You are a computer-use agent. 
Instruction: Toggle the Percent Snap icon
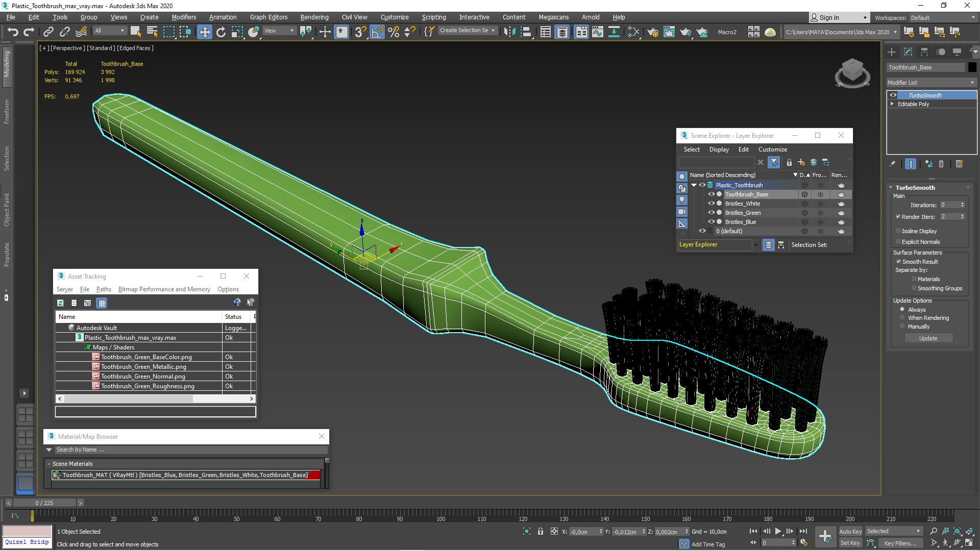pyautogui.click(x=394, y=32)
